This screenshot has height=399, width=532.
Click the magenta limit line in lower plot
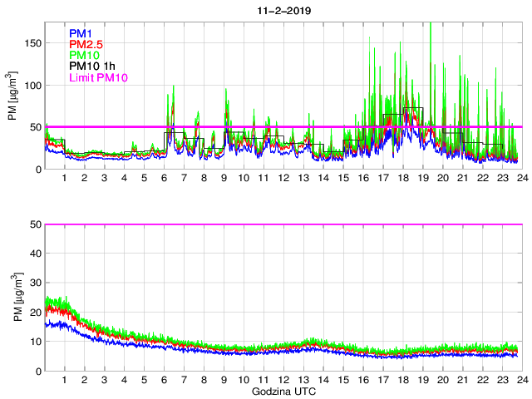coord(283,224)
